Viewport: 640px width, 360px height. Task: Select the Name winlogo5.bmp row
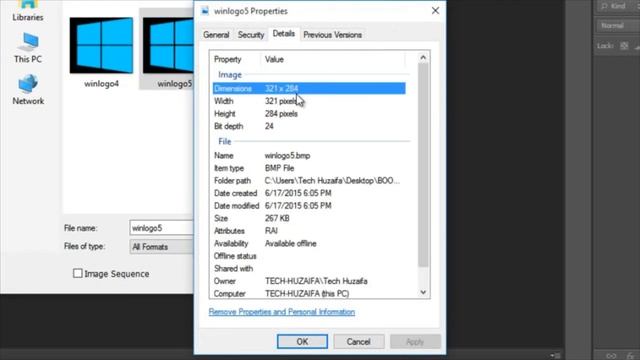[x=309, y=156]
